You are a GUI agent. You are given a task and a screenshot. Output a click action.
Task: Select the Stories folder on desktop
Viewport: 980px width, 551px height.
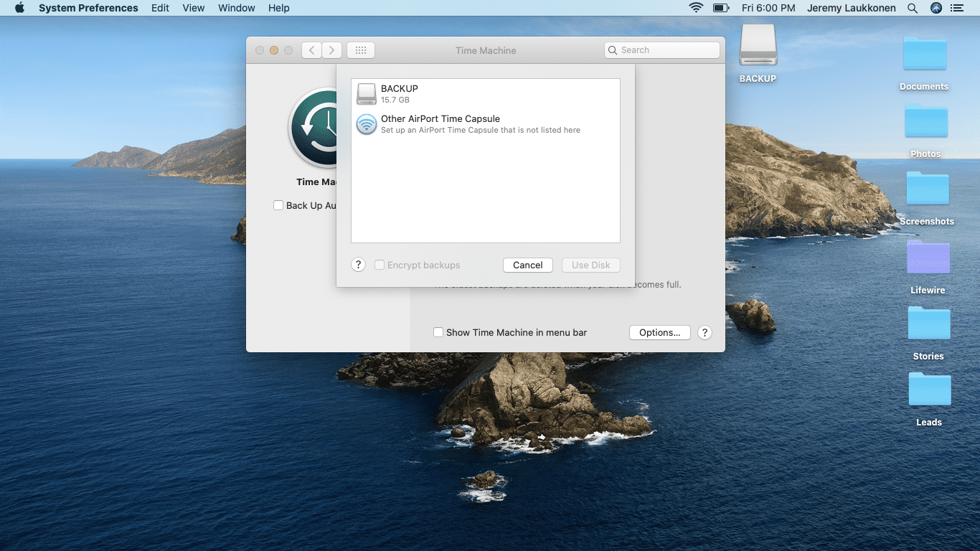click(929, 324)
